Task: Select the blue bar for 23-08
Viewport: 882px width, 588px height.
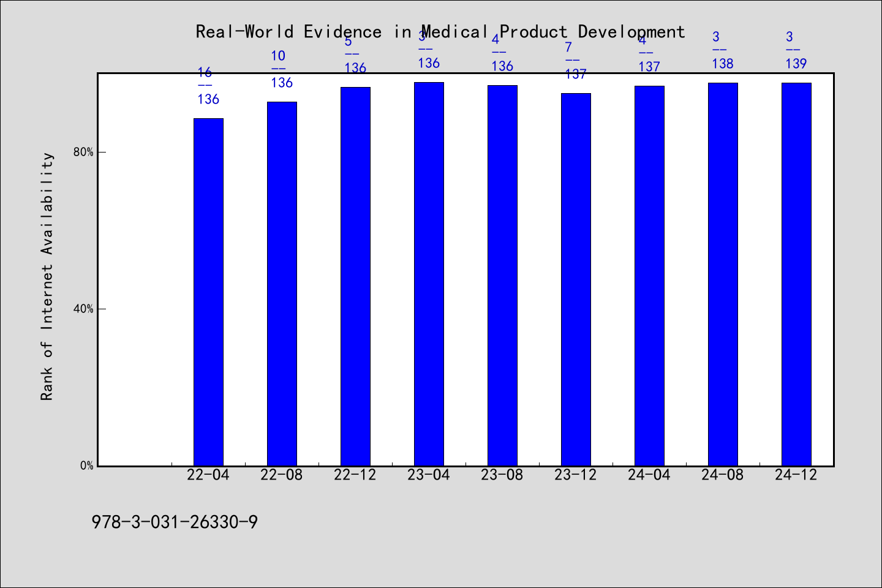Action: tap(502, 276)
